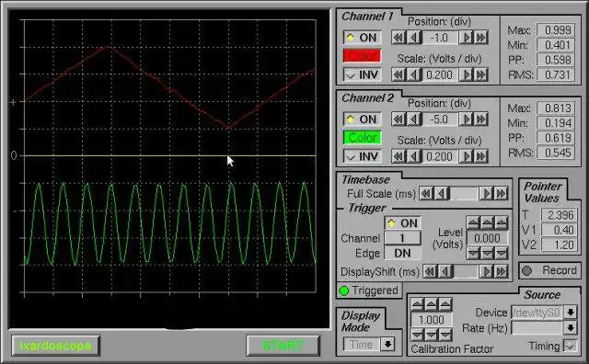
Task: Click the lxardoscope button
Action: pos(55,346)
